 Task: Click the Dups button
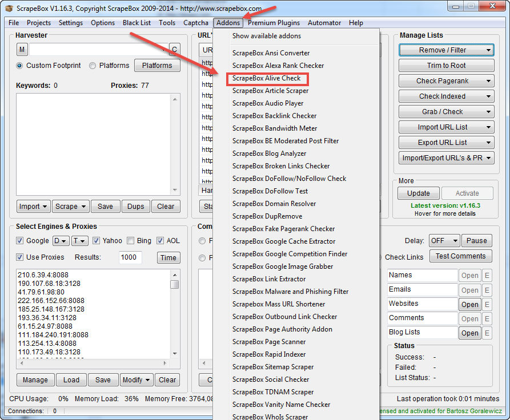pos(135,207)
